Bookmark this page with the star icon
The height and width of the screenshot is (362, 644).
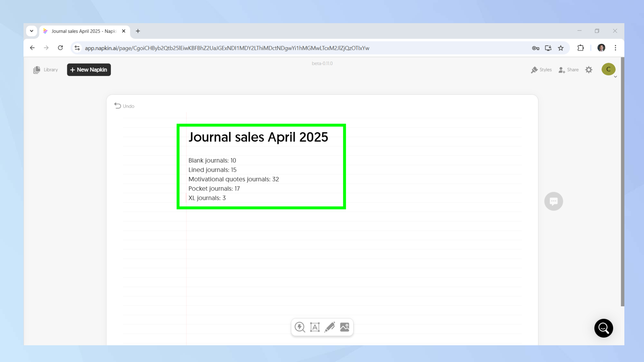coord(561,48)
